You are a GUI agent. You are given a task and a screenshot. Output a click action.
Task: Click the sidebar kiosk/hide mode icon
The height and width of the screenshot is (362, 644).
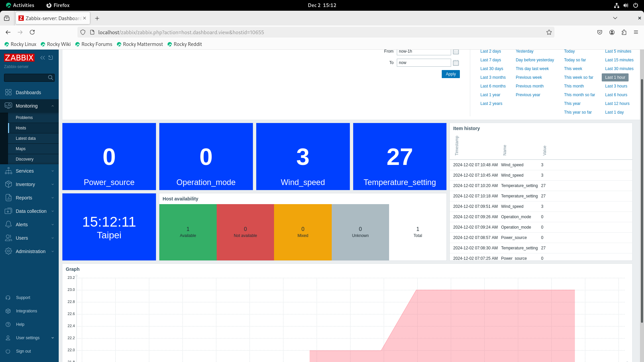(x=51, y=58)
